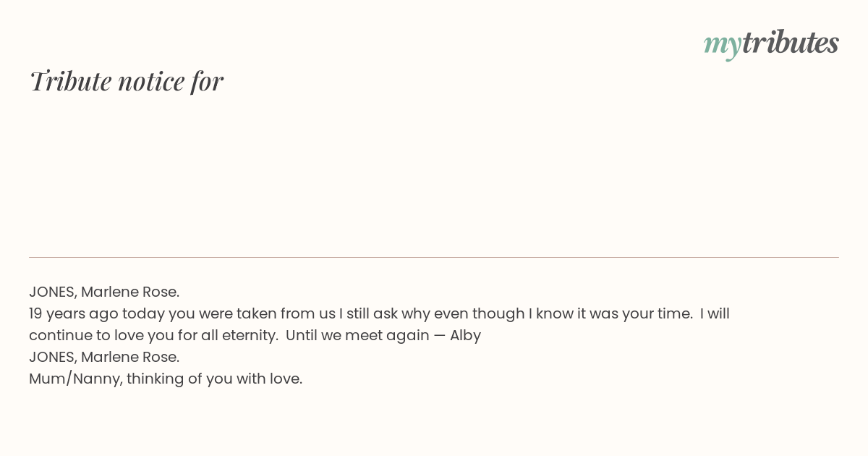
Task: Click the word "Tribute" in the heading
Action: [70, 81]
